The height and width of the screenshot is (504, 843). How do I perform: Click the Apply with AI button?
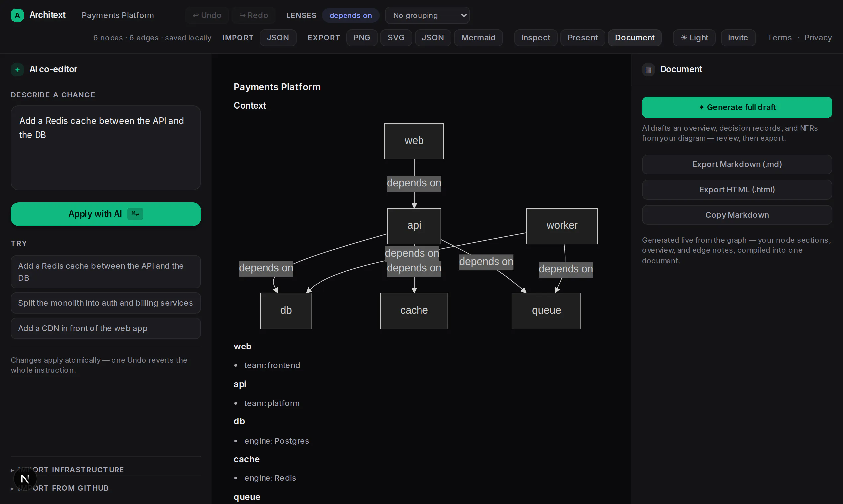pyautogui.click(x=106, y=214)
